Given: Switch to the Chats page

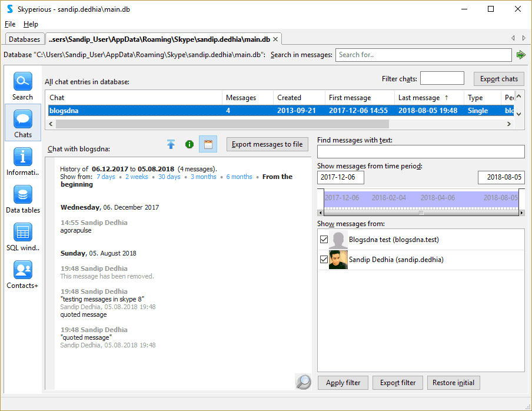Looking at the screenshot, I should pyautogui.click(x=23, y=123).
